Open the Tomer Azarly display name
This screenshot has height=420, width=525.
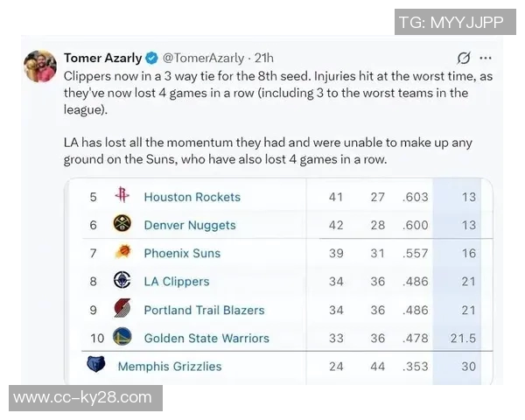[x=102, y=58]
